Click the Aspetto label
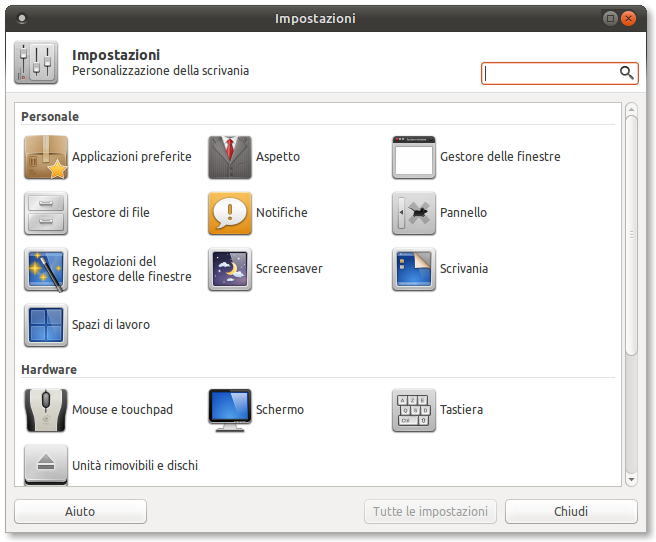 coord(278,157)
